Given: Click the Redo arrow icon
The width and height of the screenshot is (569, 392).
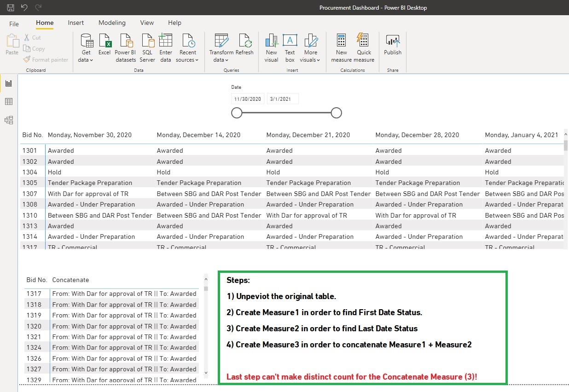Looking at the screenshot, I should (x=38, y=7).
